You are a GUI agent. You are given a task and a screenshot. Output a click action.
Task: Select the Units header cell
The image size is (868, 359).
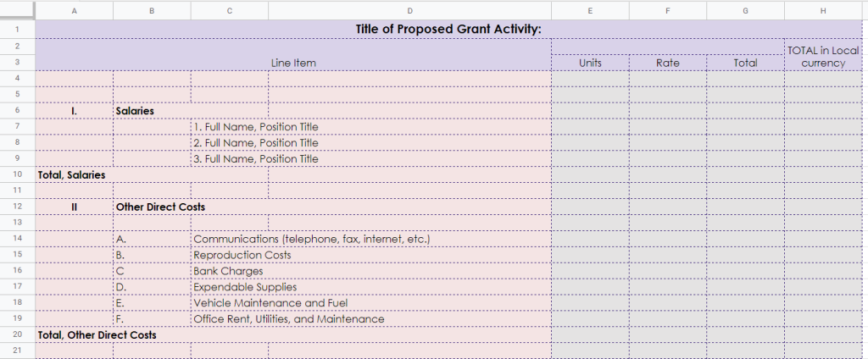coord(590,63)
